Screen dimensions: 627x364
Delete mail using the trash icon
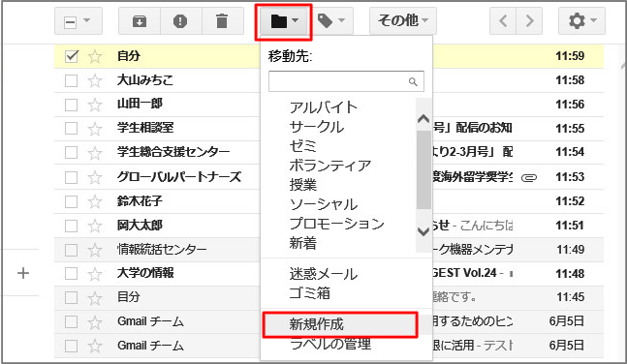coord(222,20)
